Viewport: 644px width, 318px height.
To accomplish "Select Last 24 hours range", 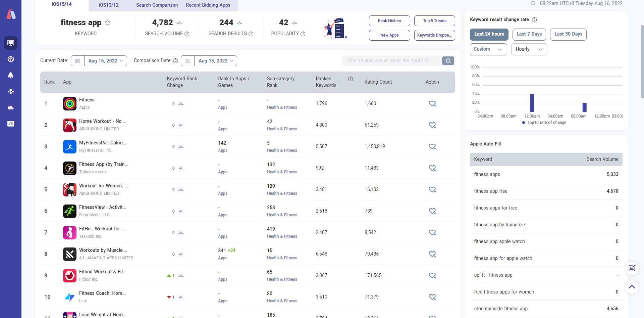I will tap(489, 34).
